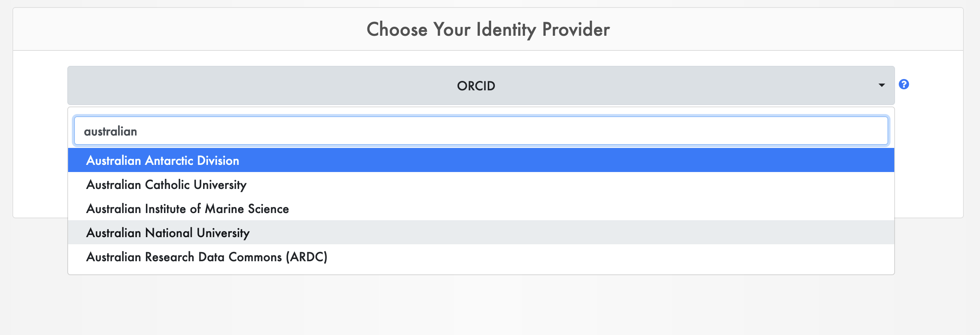Select Australian Antarctic Division
This screenshot has height=335, width=980.
click(x=481, y=160)
